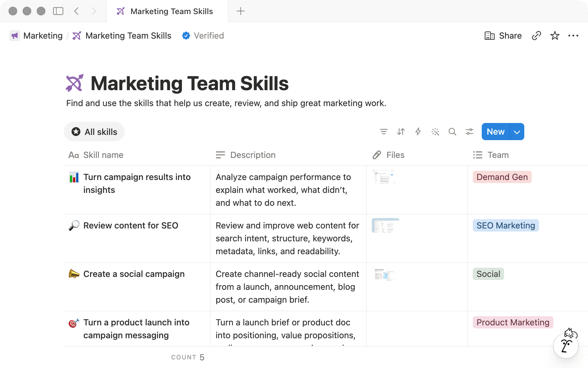The width and height of the screenshot is (588, 368).
Task: Open 'Review content for SEO' skill
Action: (x=131, y=225)
